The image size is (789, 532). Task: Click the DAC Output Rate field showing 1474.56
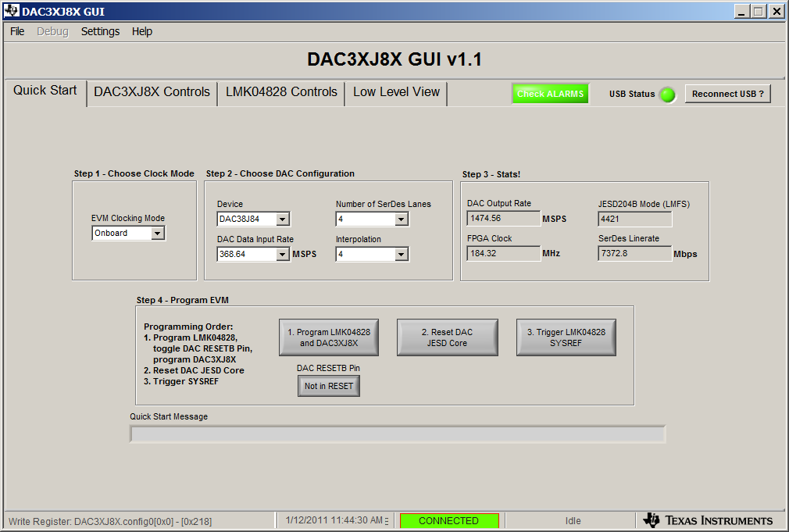click(x=504, y=219)
